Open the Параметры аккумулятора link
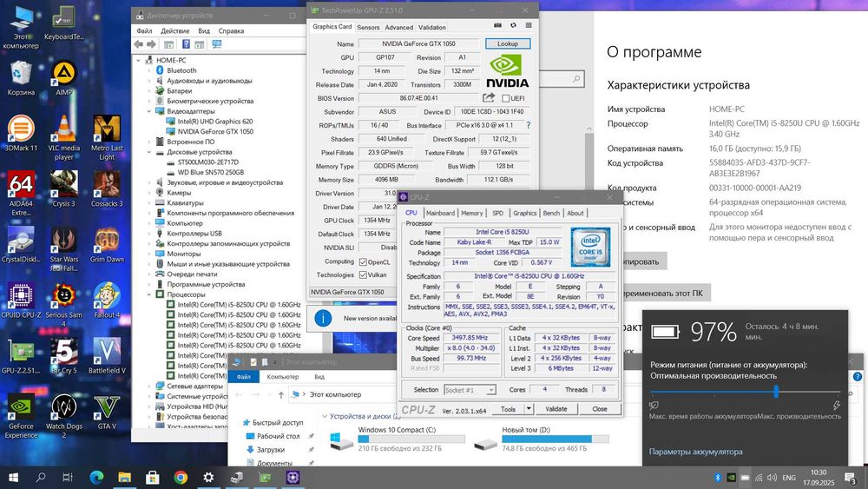 [x=696, y=452]
